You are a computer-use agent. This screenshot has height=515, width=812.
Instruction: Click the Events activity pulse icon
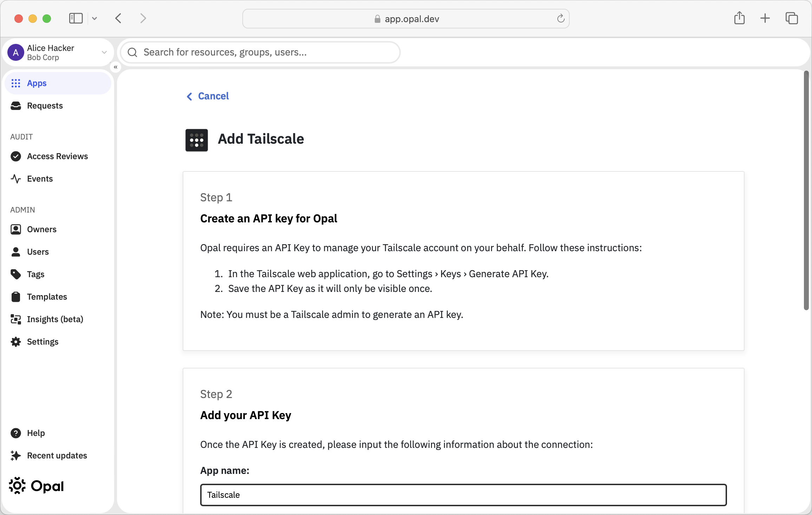point(16,179)
